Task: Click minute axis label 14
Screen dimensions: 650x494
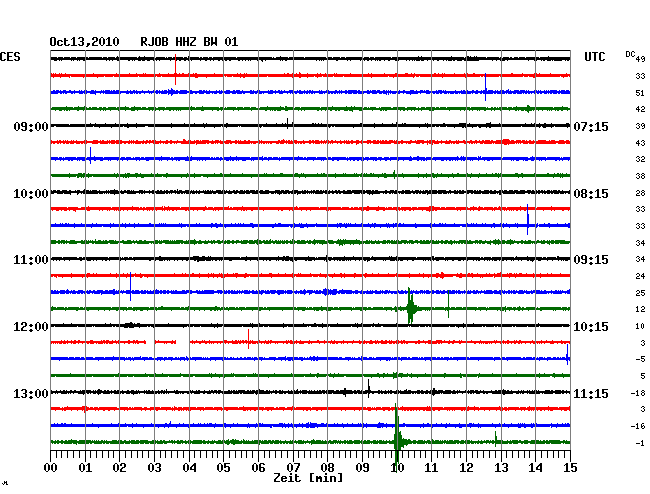Action: coord(535,468)
